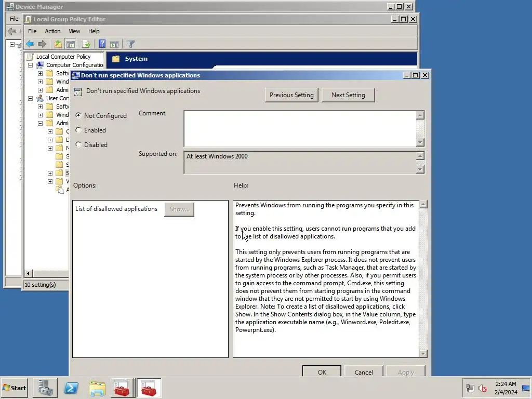532x399 pixels.
Task: Open Windows Explorer from the taskbar
Action: click(x=97, y=388)
